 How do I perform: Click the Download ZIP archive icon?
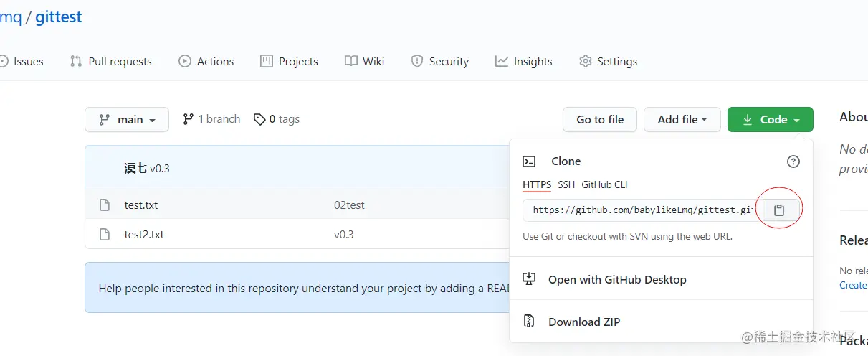click(x=530, y=322)
